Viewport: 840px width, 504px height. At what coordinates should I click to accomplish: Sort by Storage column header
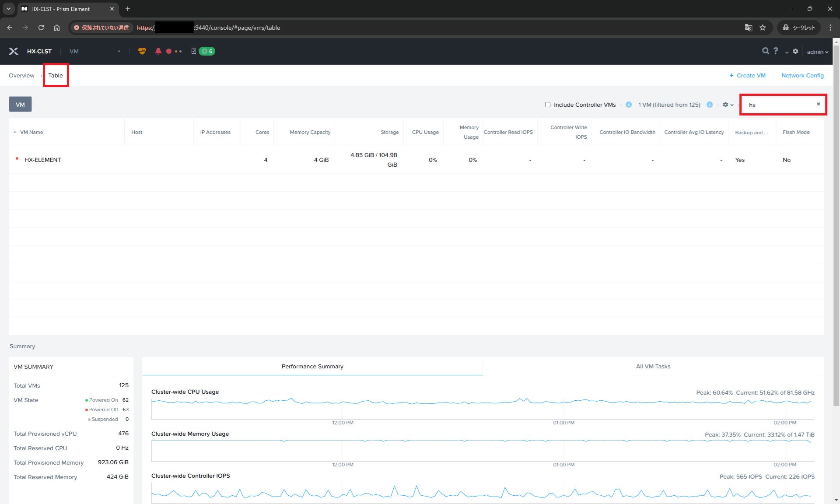point(389,132)
